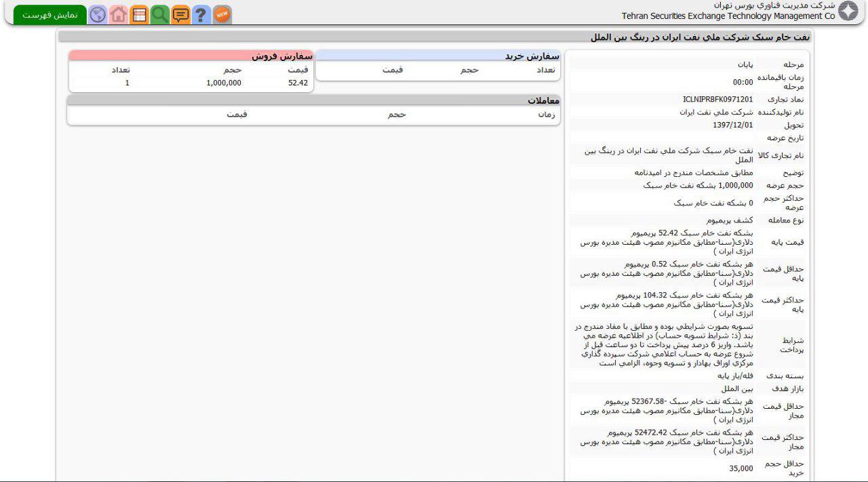Click the تعداد header under سفارش خرید
This screenshot has height=482, width=868.
(x=546, y=70)
